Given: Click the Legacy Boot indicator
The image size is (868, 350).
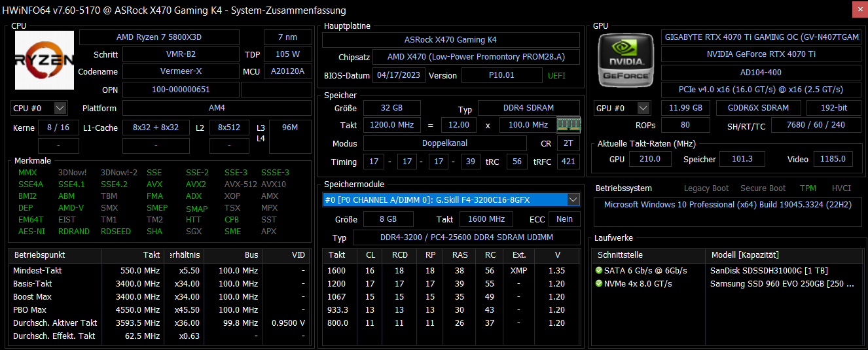Looking at the screenshot, I should point(706,188).
